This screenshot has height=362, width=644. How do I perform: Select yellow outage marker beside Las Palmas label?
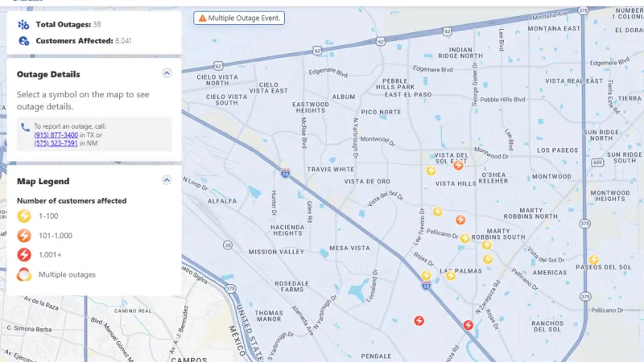pos(451,275)
